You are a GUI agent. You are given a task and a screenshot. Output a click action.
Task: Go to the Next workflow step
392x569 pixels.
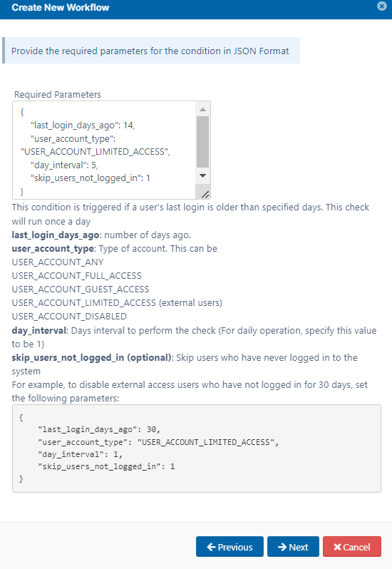click(293, 546)
